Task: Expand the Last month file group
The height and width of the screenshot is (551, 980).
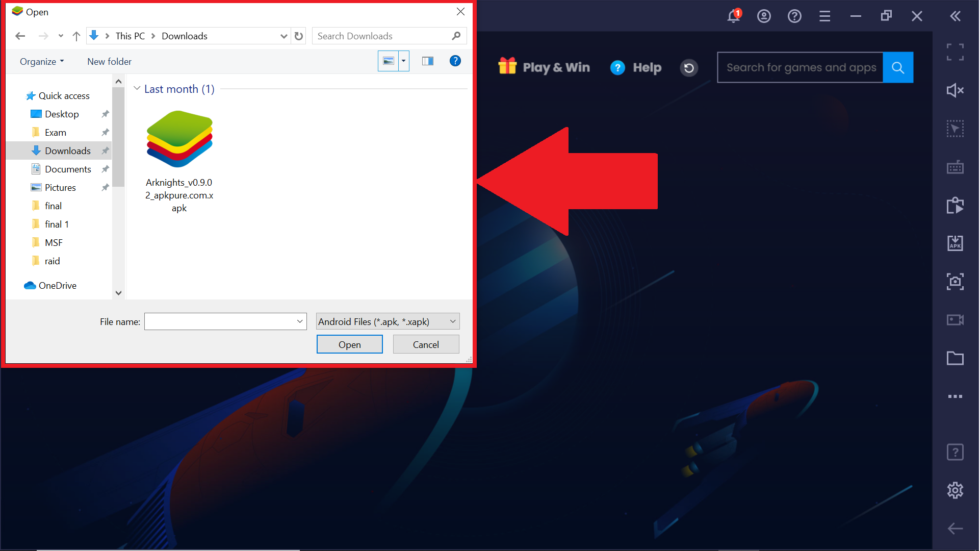Action: 137,89
